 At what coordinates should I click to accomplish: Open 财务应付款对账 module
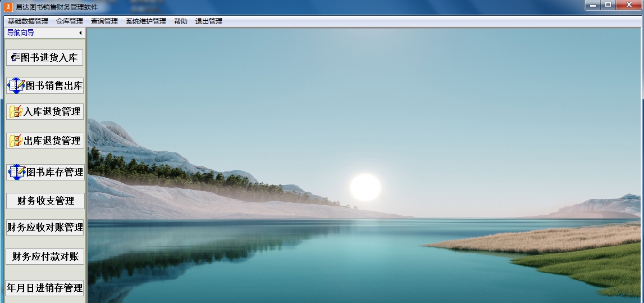45,256
